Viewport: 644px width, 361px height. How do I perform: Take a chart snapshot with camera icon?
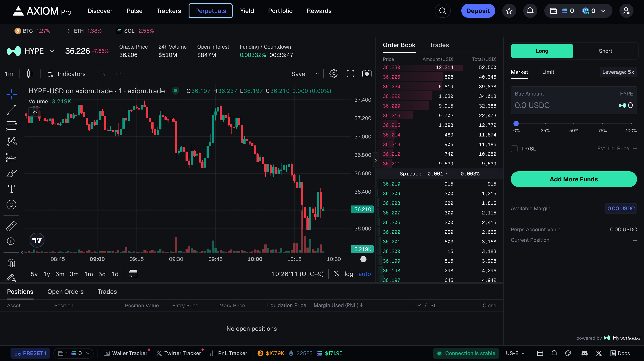(x=366, y=74)
